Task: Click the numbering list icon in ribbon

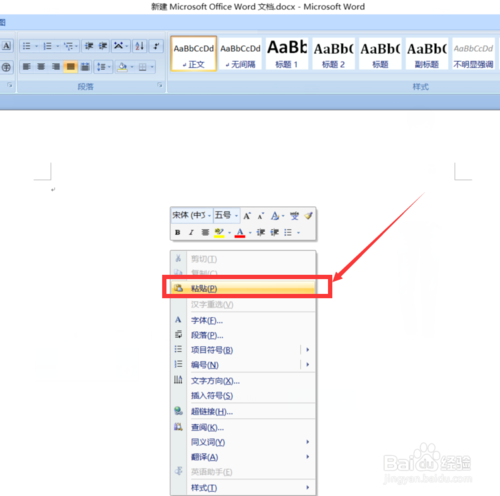Action: click(48, 46)
